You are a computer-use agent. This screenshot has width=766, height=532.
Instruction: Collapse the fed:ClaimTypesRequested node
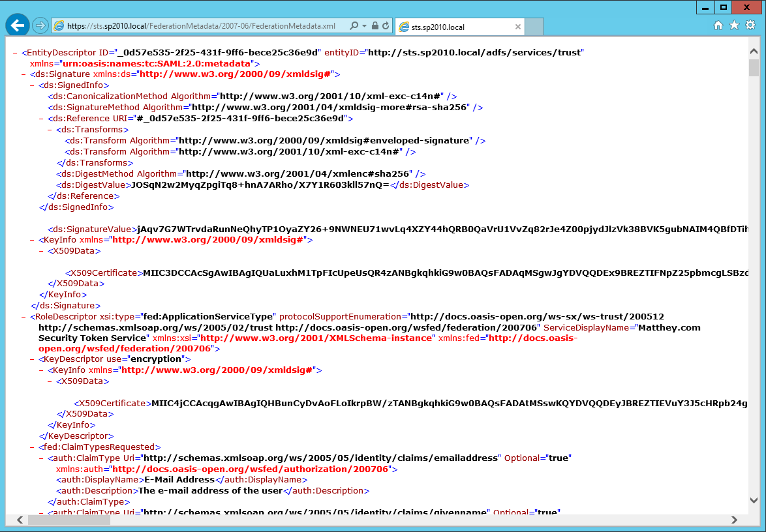(x=32, y=447)
